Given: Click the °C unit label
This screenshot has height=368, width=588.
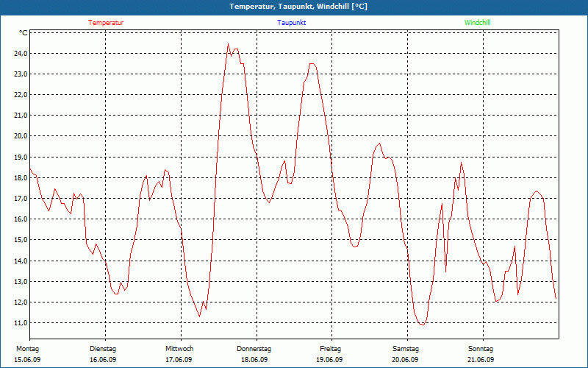Looking at the screenshot, I should 23,33.
